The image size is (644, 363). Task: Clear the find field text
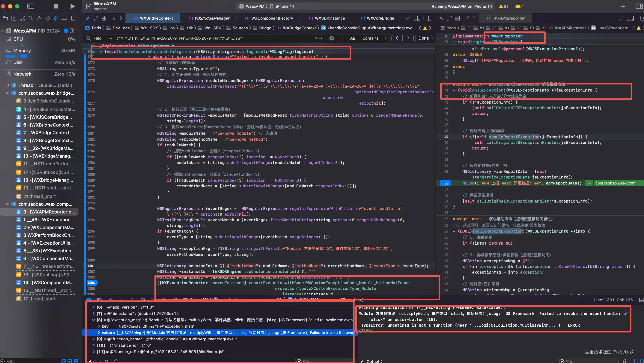tap(332, 38)
